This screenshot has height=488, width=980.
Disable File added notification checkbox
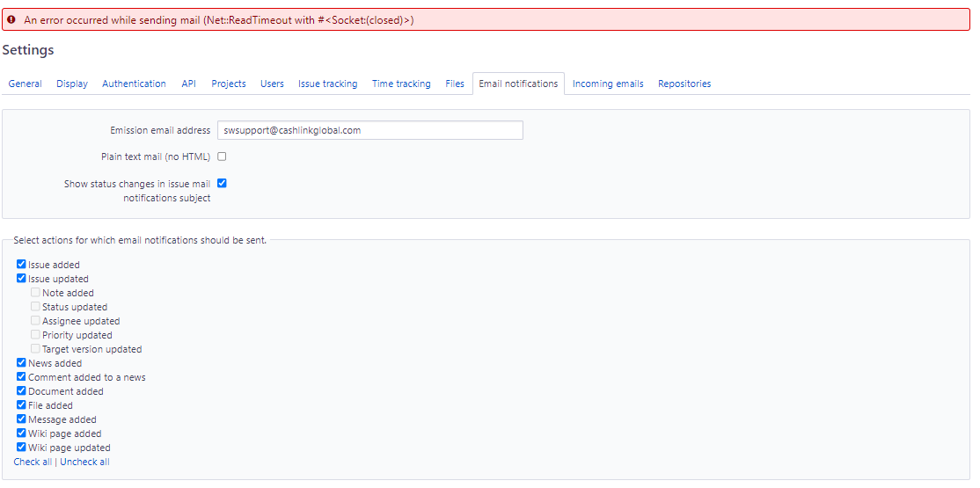click(x=21, y=405)
